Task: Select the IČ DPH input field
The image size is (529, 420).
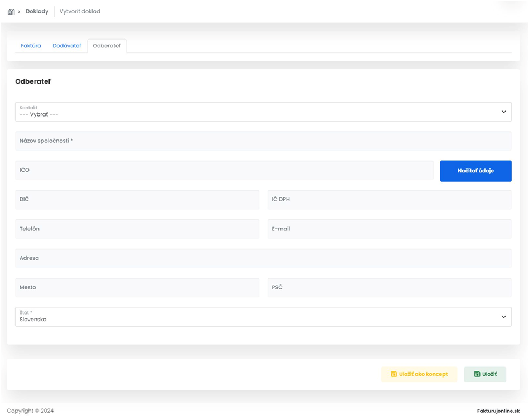Action: coord(389,200)
